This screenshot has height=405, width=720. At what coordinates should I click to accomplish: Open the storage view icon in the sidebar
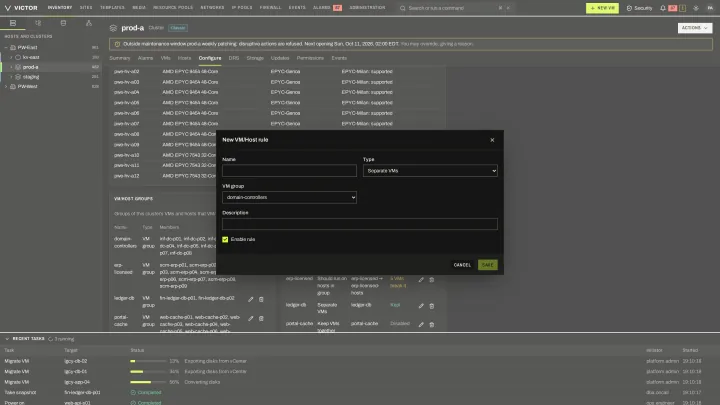(x=63, y=23)
